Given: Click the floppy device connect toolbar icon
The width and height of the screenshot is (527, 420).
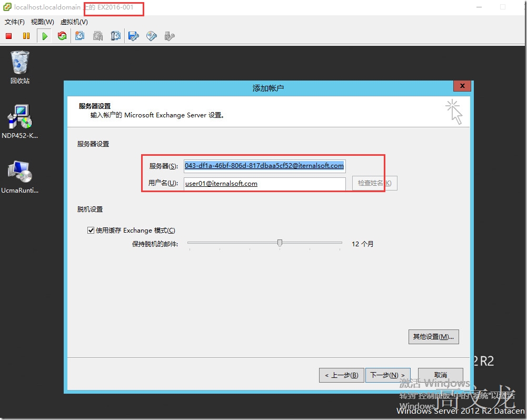Looking at the screenshot, I should (x=134, y=36).
